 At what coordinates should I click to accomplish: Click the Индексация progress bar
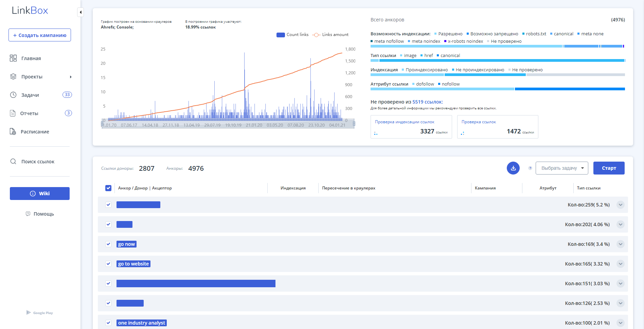498,75
